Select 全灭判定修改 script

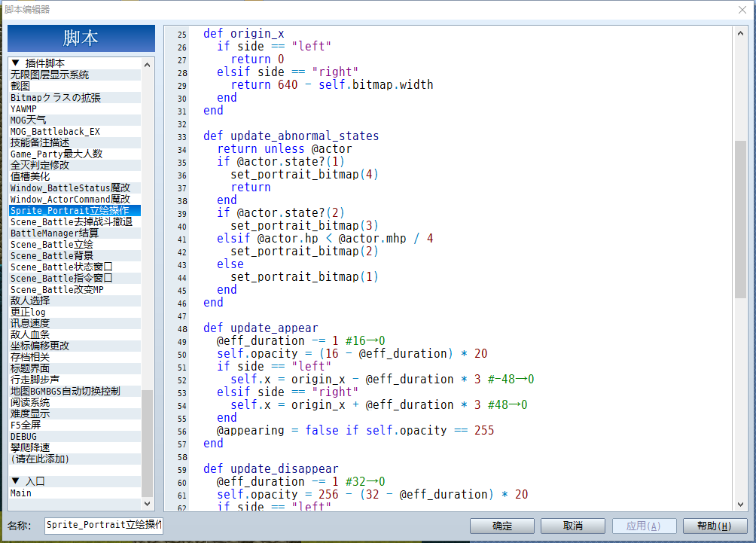click(75, 165)
